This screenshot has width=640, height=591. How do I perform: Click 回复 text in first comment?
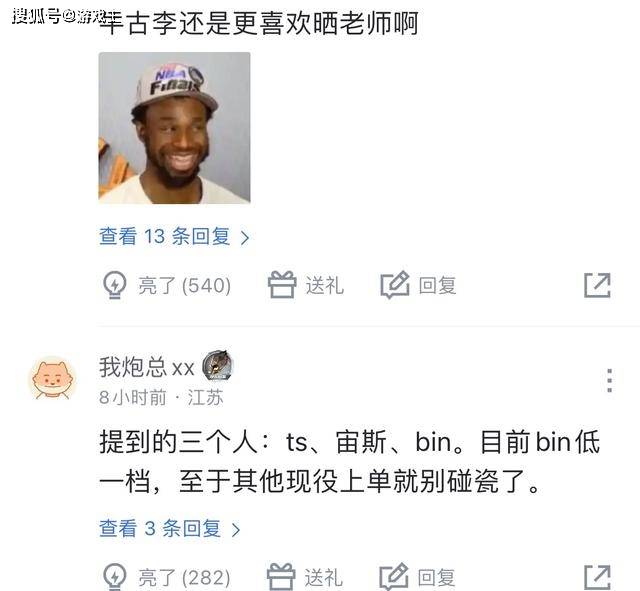[x=437, y=285]
